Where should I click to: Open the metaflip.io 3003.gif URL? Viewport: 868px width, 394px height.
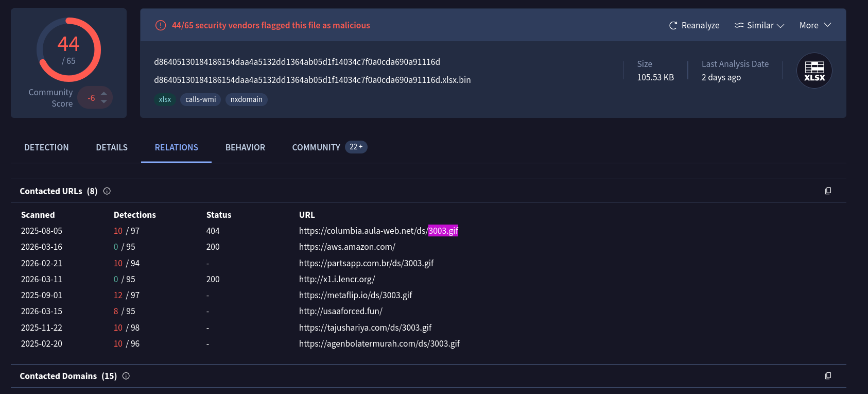coord(355,296)
